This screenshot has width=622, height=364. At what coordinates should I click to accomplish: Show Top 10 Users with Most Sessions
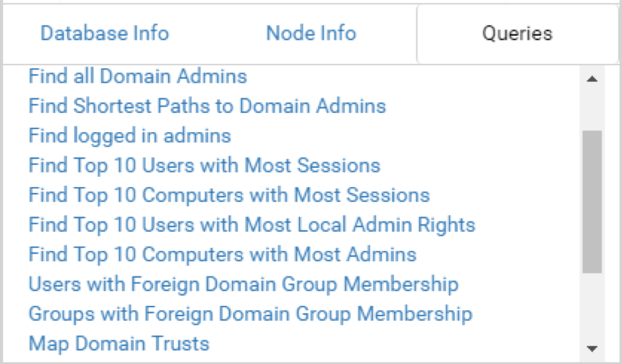click(204, 165)
